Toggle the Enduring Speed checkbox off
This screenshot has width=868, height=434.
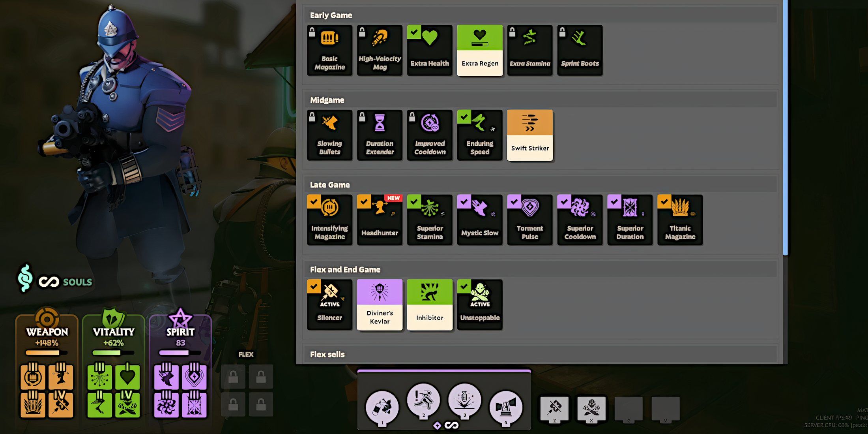(463, 116)
